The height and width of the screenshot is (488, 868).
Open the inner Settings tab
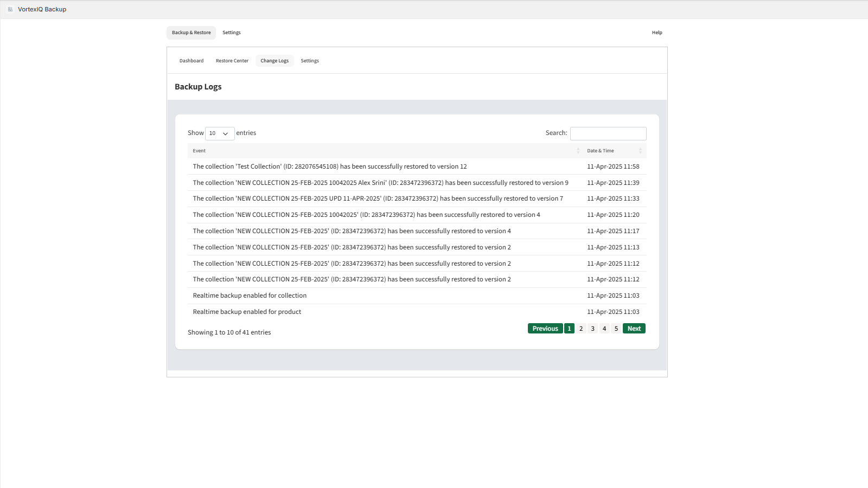point(309,60)
